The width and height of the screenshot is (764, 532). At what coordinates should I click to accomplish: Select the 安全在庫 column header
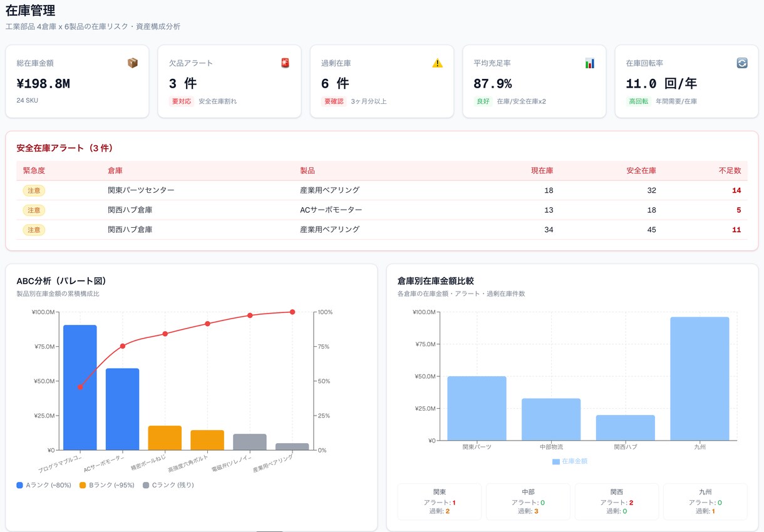coord(641,171)
